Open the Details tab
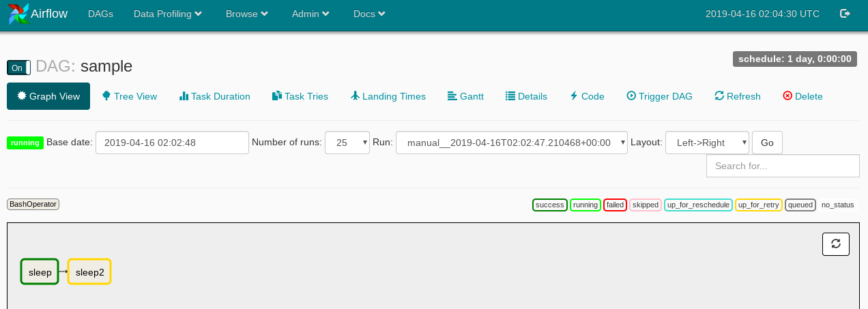 click(526, 96)
